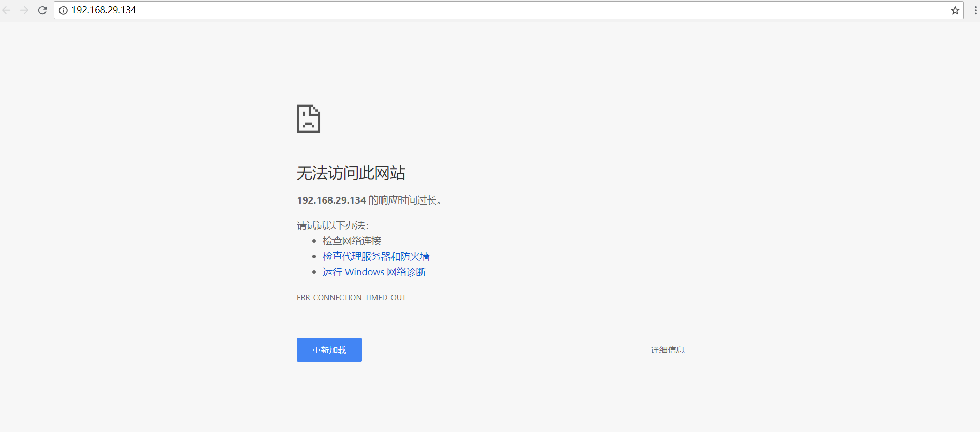980x432 pixels.
Task: Open 检查代理服务器和防火墙 link
Action: 376,256
